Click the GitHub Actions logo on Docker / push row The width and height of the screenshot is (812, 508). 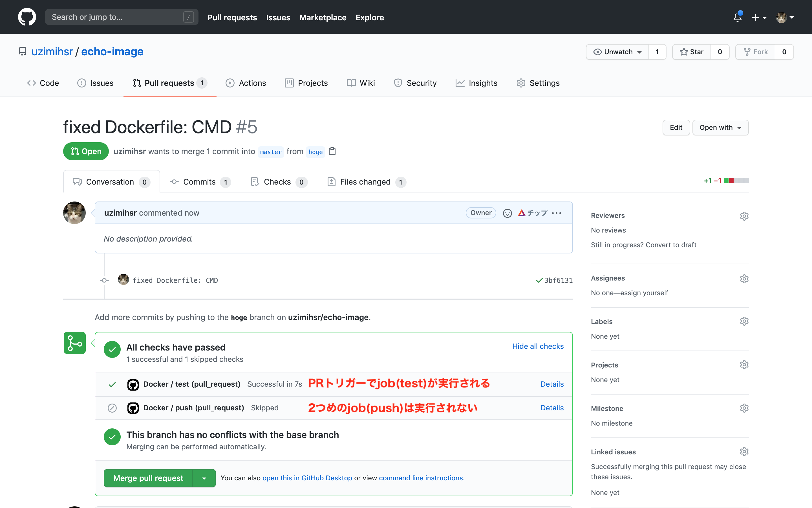pyautogui.click(x=133, y=408)
